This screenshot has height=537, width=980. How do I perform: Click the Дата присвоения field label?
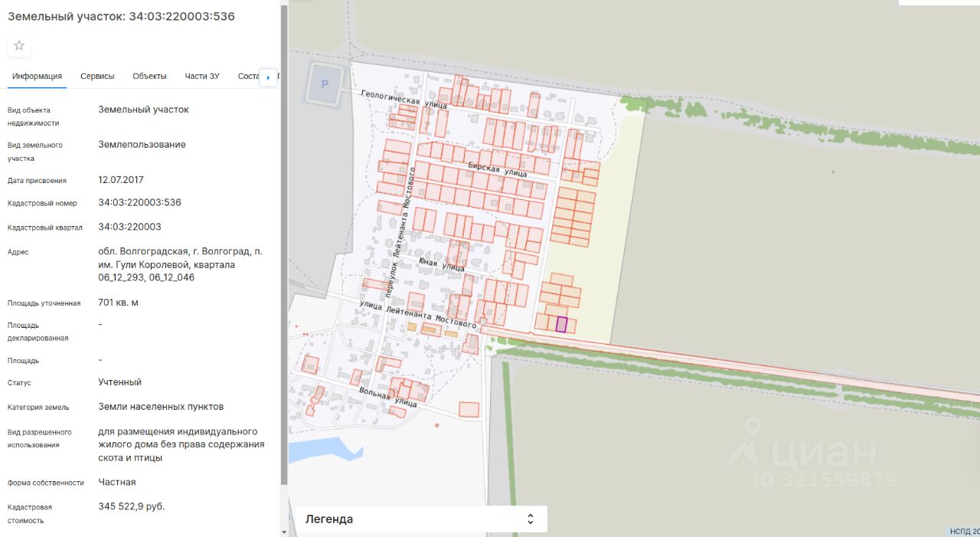[37, 181]
